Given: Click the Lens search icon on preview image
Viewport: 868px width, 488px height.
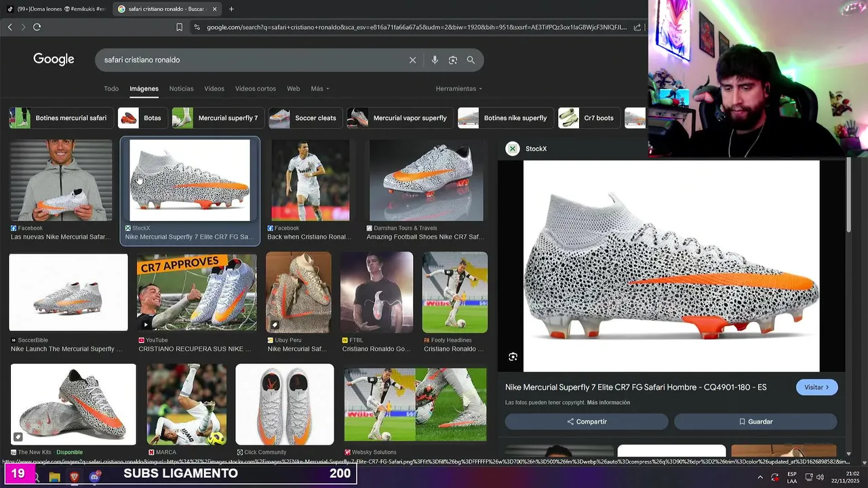Looking at the screenshot, I should tap(513, 357).
